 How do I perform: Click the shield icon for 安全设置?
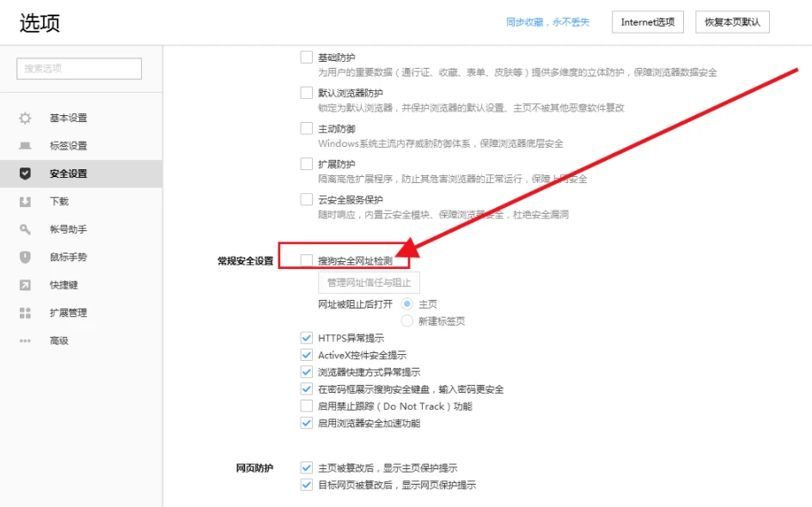25,174
